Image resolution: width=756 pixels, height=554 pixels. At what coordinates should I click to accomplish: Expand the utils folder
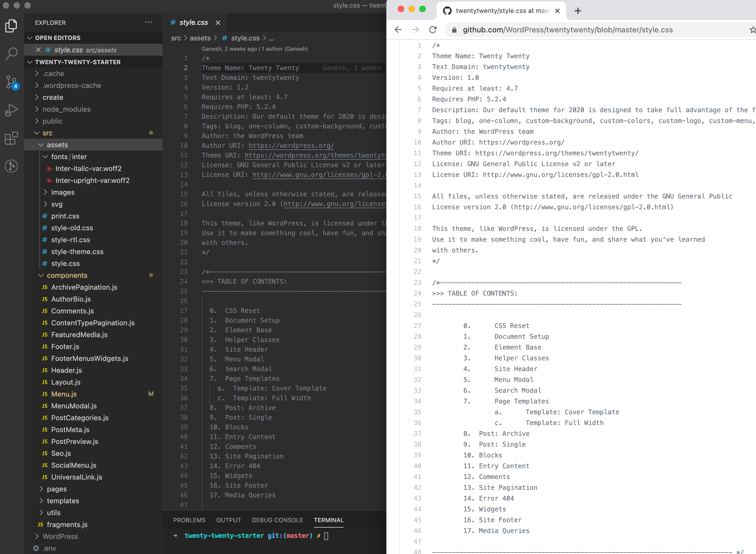[x=53, y=513]
